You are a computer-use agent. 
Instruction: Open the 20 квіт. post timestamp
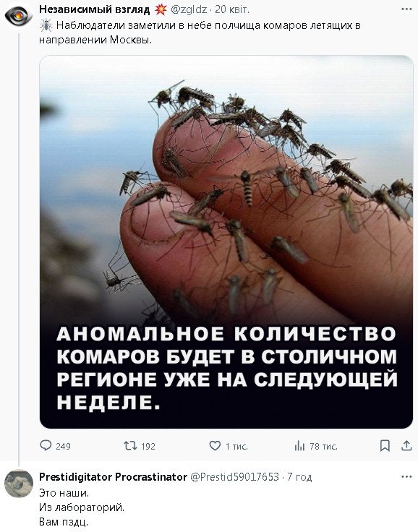(x=232, y=9)
